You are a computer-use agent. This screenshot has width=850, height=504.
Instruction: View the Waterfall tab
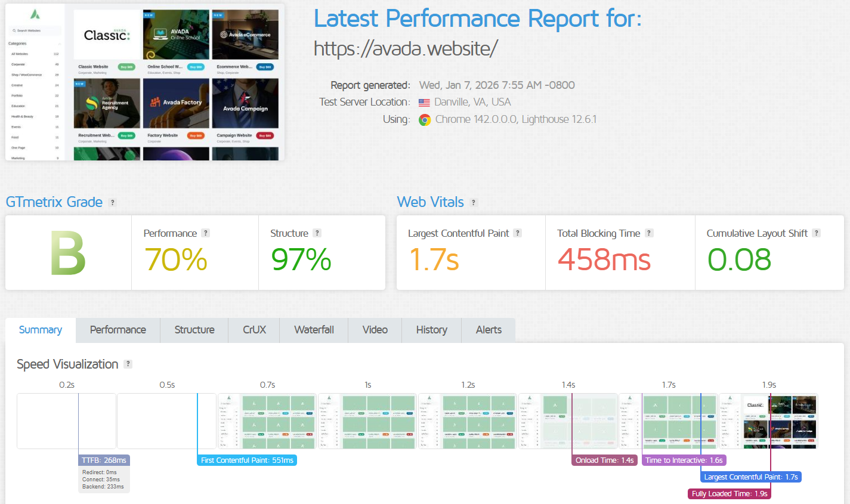pos(314,330)
